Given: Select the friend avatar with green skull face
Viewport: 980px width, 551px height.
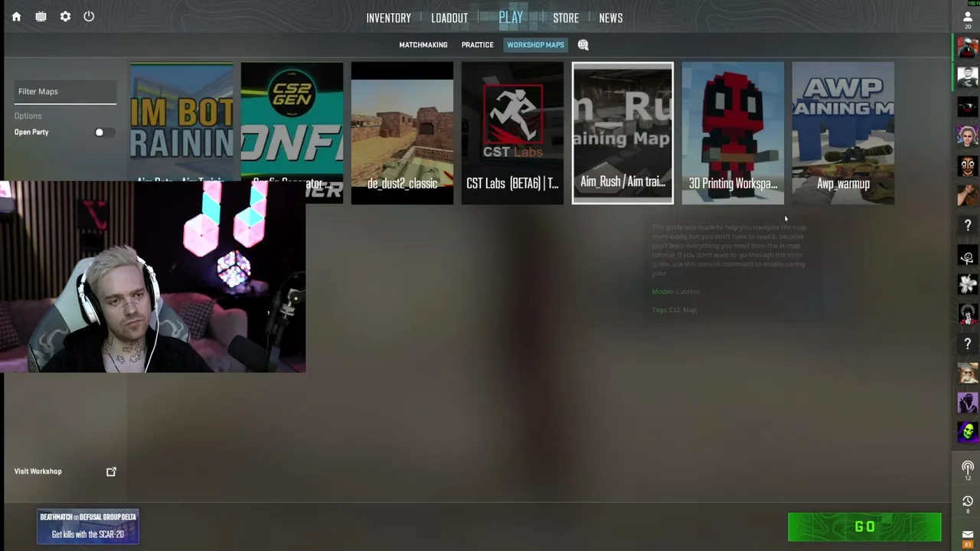Looking at the screenshot, I should [x=968, y=432].
